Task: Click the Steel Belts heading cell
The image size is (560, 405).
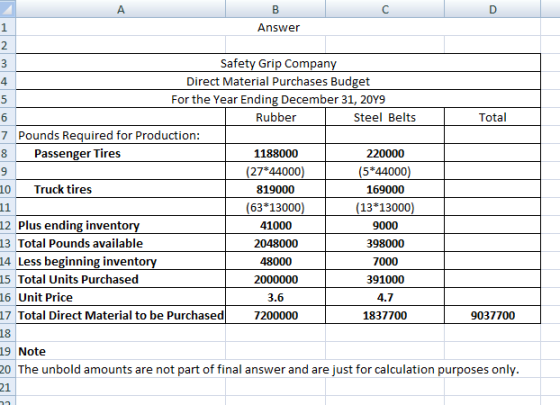Action: 385,117
